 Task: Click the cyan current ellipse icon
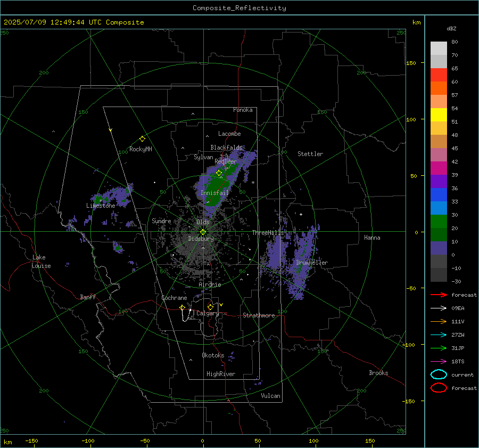point(439,374)
